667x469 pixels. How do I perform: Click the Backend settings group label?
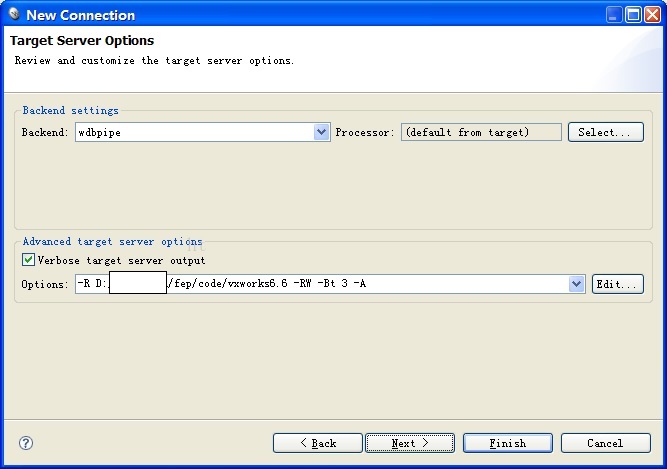pyautogui.click(x=71, y=111)
